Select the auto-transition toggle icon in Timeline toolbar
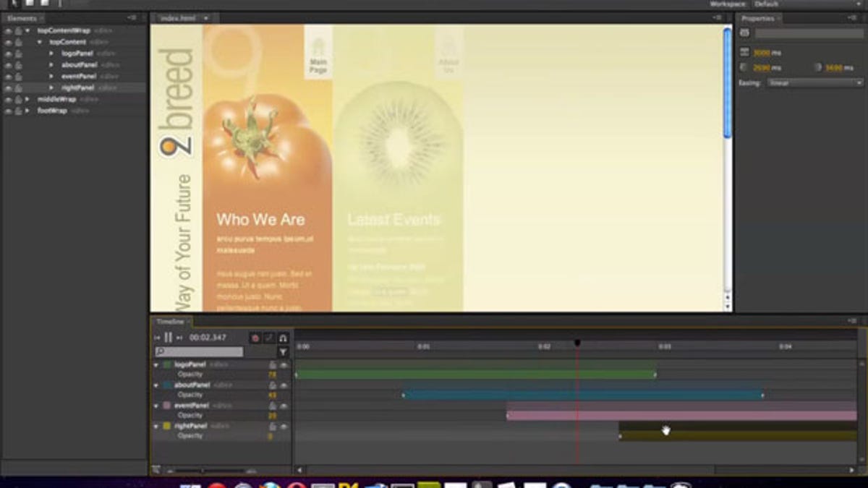868x488 pixels. pyautogui.click(x=268, y=338)
